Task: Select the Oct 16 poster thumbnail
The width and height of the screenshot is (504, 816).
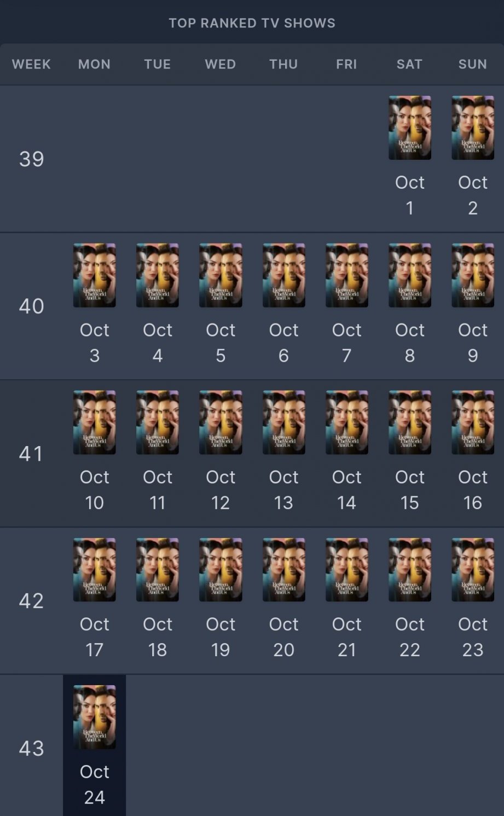Action: point(472,423)
